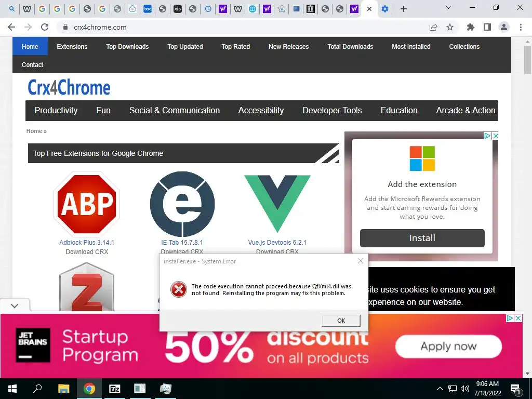This screenshot has height=399, width=532.
Task: Switch to the Settings gear tab
Action: 385,9
